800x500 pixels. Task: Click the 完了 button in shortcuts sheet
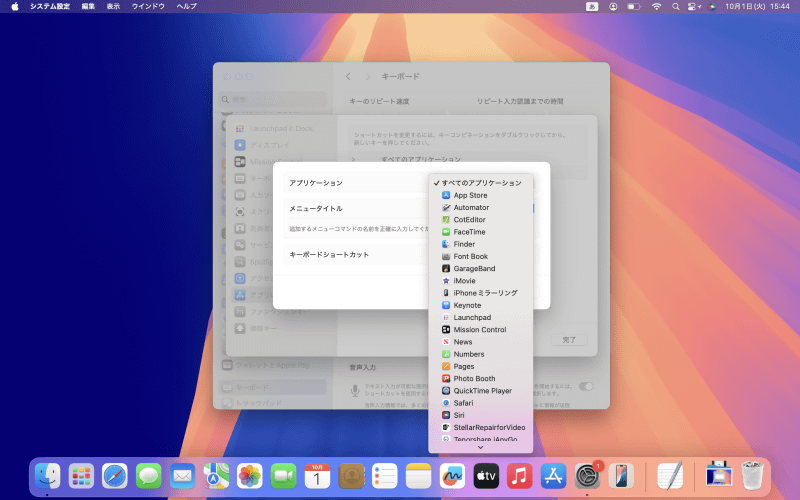pos(569,339)
